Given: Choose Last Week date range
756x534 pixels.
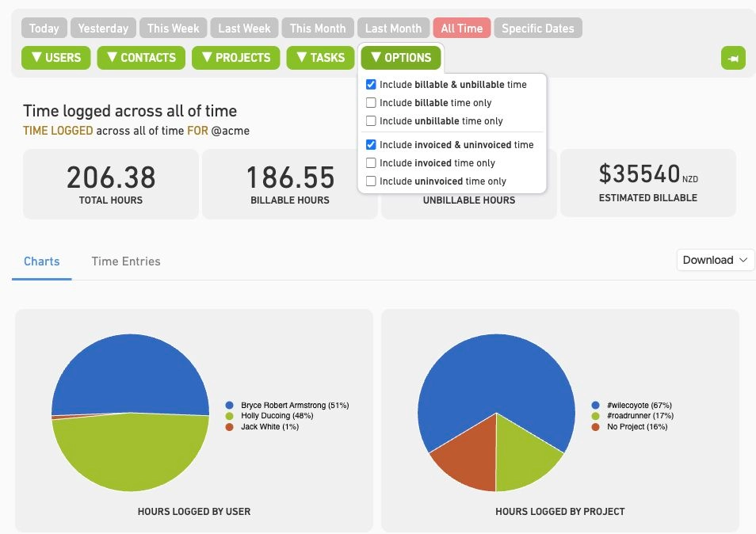Looking at the screenshot, I should coord(244,29).
